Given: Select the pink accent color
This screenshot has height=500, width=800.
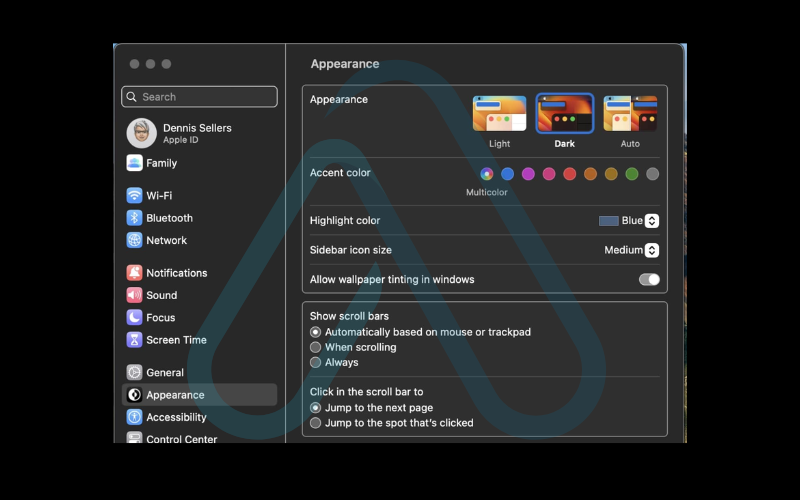Looking at the screenshot, I should click(x=549, y=174).
